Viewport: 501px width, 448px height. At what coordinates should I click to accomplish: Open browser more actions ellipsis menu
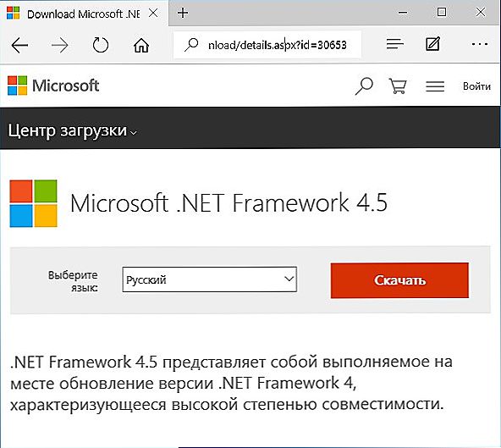pos(480,44)
